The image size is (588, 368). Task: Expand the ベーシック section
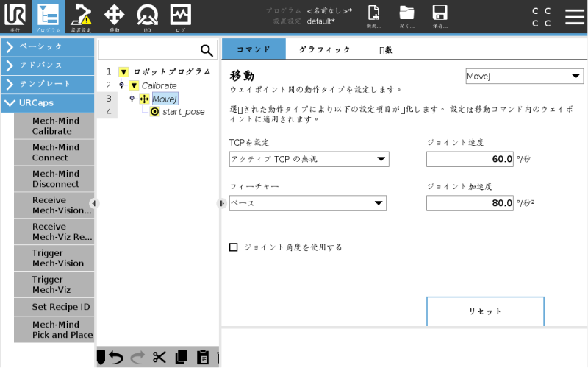48,47
